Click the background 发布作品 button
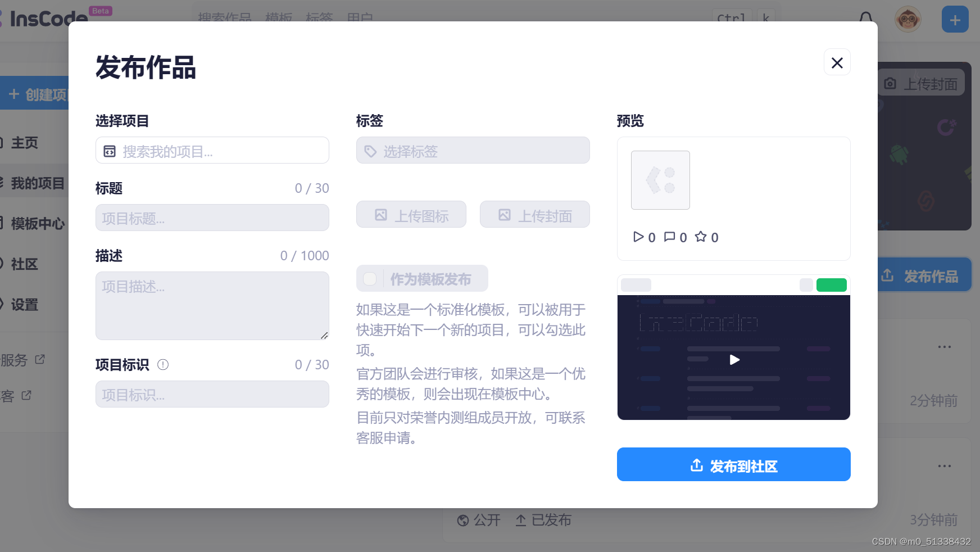The height and width of the screenshot is (552, 980). pyautogui.click(x=924, y=275)
